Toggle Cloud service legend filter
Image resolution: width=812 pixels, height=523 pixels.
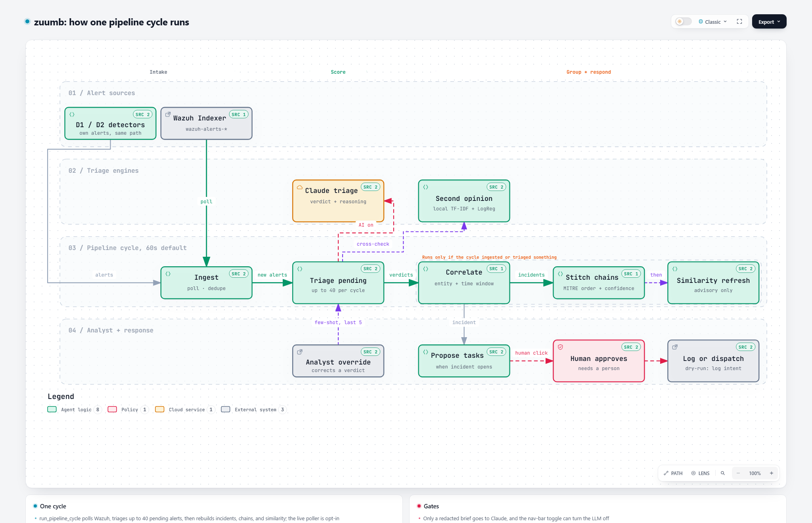[185, 410]
